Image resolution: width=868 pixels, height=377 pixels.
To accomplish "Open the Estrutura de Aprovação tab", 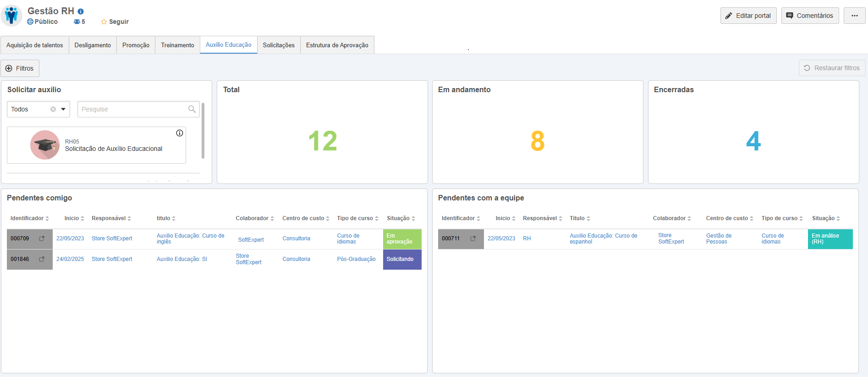I will [x=337, y=45].
